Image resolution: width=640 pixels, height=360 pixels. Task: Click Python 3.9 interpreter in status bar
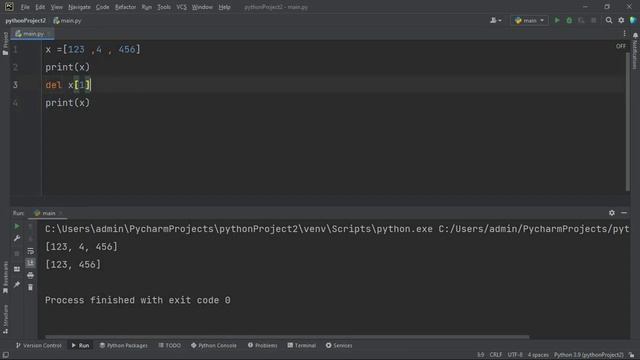click(x=589, y=355)
